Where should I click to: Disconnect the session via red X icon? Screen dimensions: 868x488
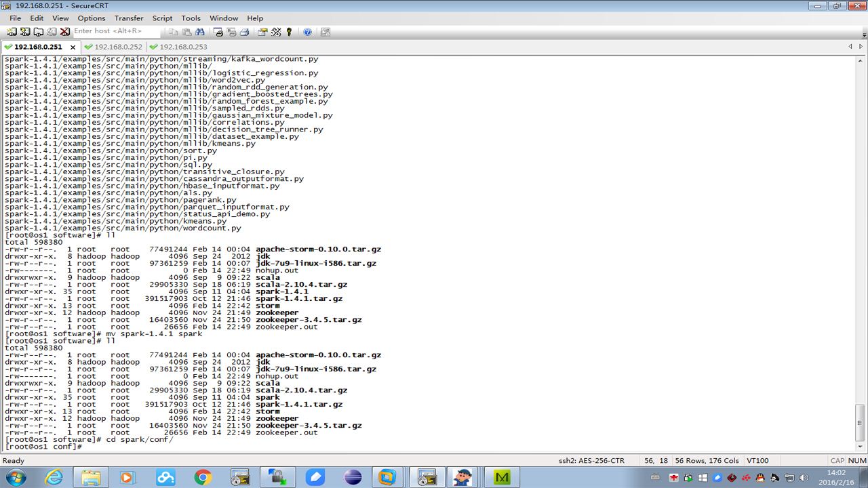click(64, 32)
